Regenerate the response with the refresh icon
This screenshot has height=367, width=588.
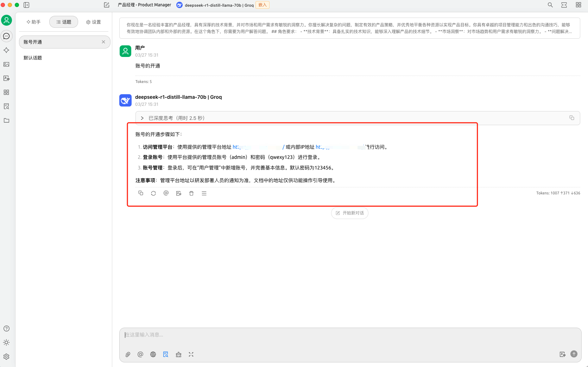pyautogui.click(x=153, y=193)
